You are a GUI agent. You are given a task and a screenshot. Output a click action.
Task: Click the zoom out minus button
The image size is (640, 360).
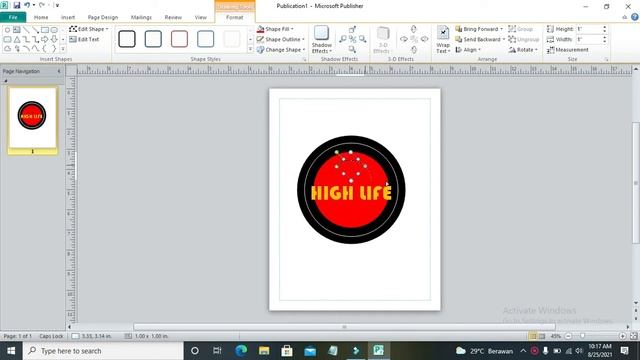[568, 336]
